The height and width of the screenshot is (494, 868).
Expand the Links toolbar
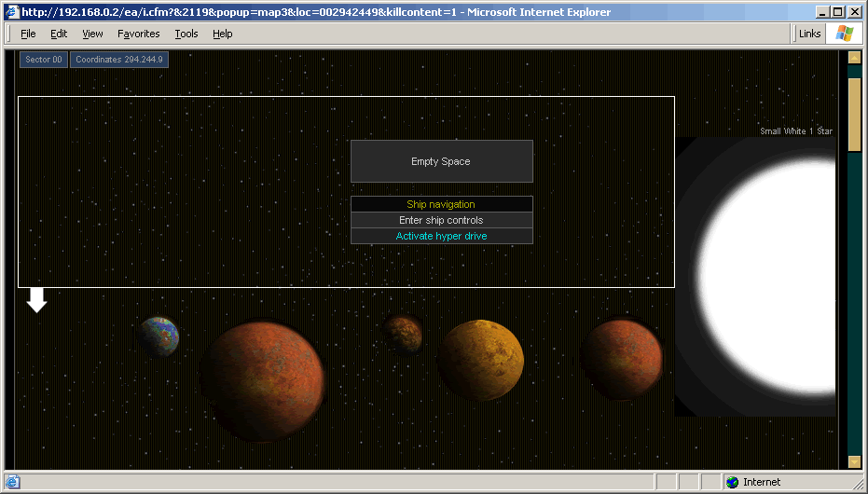click(809, 34)
